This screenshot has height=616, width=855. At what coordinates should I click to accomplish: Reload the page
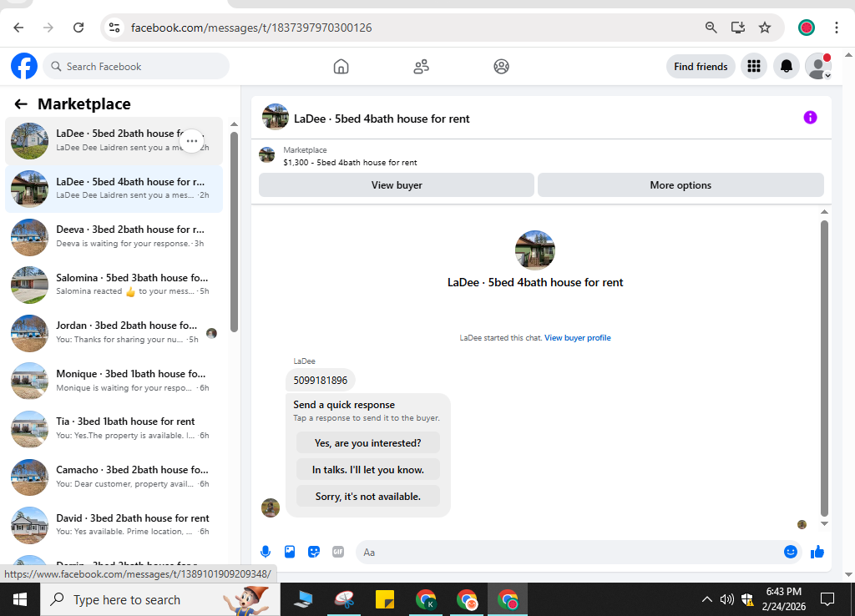[x=78, y=28]
